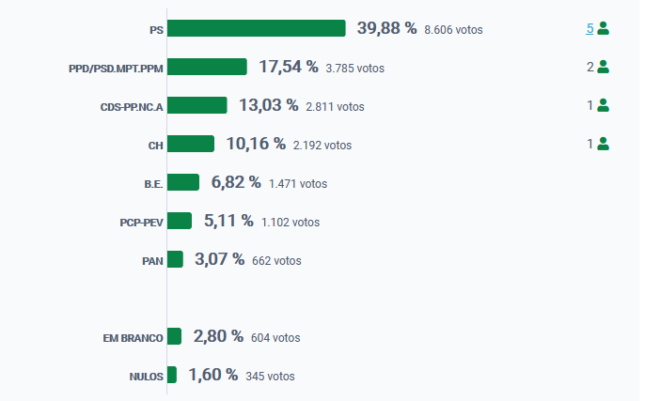This screenshot has height=401, width=660.
Task: Click the person icon in the CDS-PP.NC.A row
Action: click(x=603, y=105)
